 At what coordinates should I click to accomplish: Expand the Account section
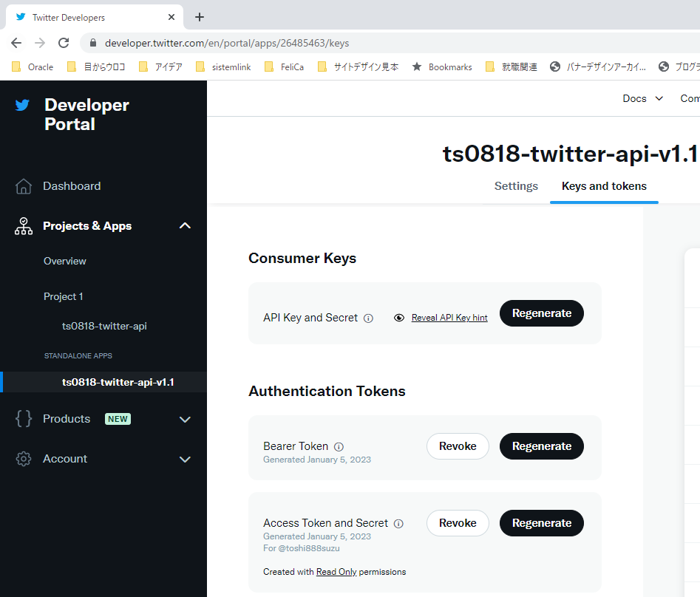(184, 459)
